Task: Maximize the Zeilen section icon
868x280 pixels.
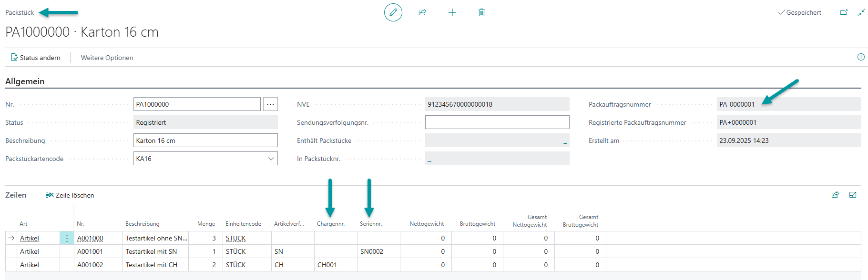Action: point(853,195)
